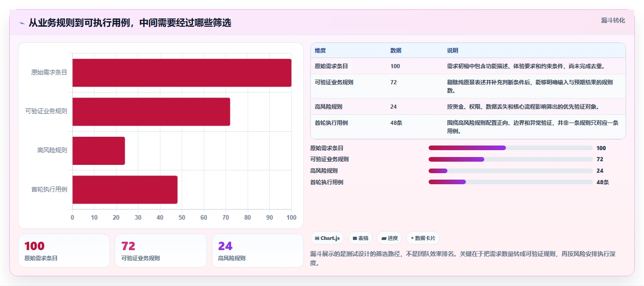Viewport: 644px width, 286px height.
Task: Click the chart y-axis label 可验证业务规则
Action: point(46,111)
